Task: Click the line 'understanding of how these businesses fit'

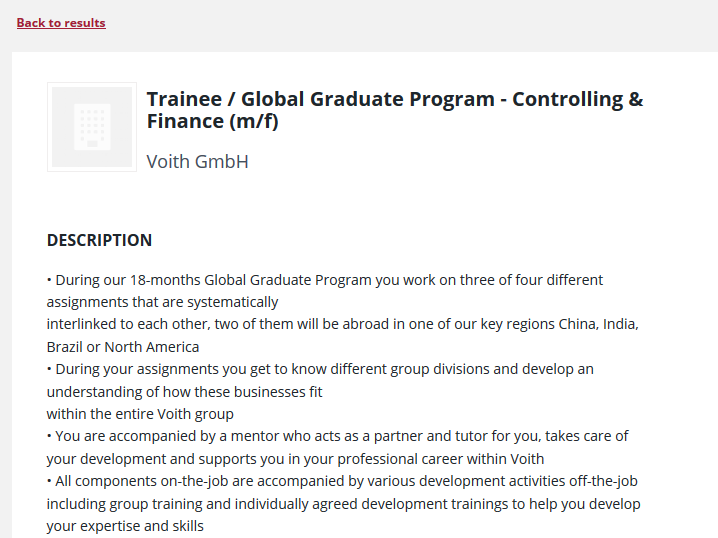Action: pos(185,392)
